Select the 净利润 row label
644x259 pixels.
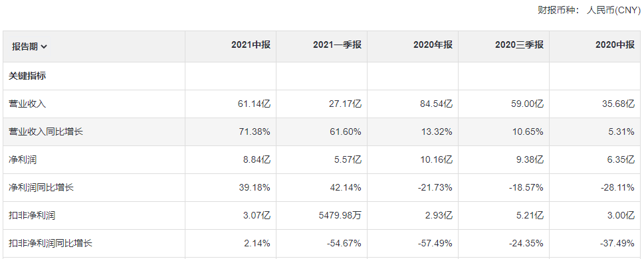pyautogui.click(x=23, y=159)
